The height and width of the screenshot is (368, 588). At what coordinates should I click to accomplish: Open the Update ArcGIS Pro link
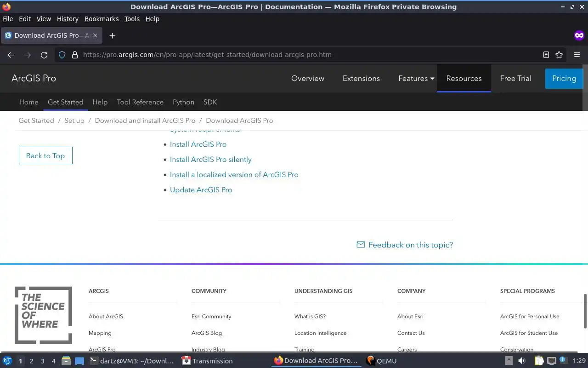(201, 190)
